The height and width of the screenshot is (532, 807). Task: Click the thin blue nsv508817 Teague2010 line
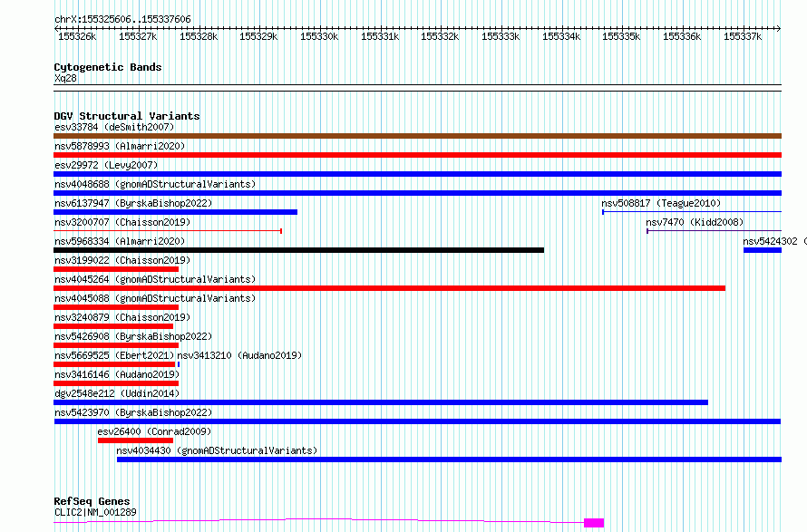click(692, 211)
